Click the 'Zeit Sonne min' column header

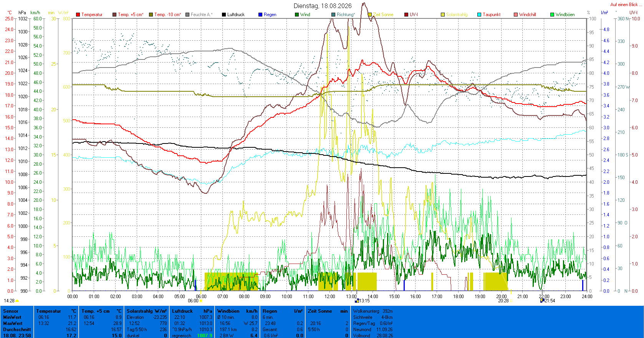pos(328,311)
